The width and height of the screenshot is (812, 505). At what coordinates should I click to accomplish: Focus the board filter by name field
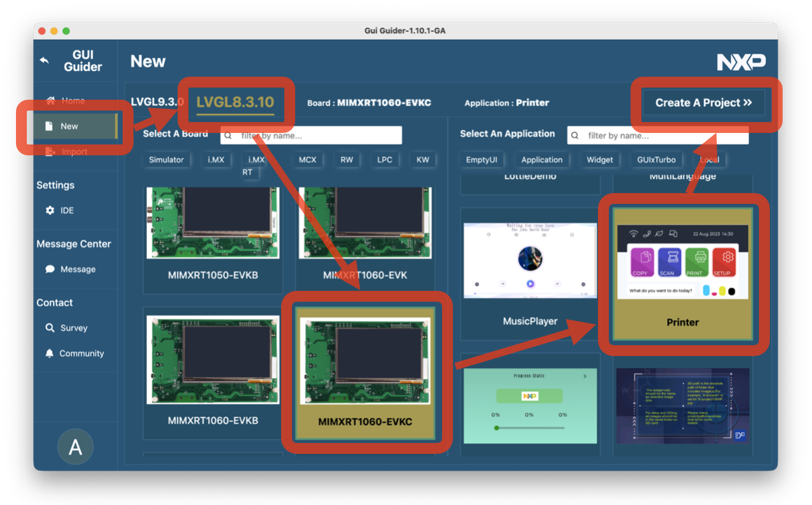[x=311, y=136]
